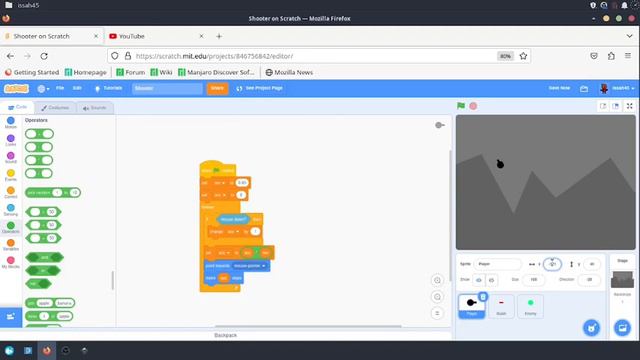Click the sprite name field

[x=498, y=264]
